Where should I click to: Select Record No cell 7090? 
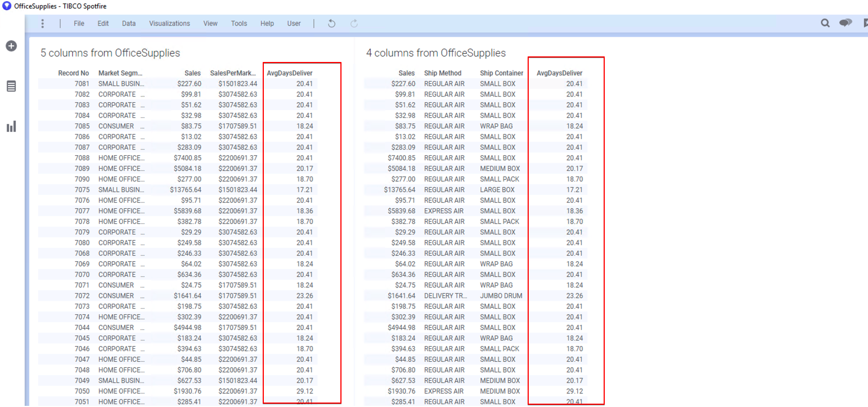click(x=82, y=179)
